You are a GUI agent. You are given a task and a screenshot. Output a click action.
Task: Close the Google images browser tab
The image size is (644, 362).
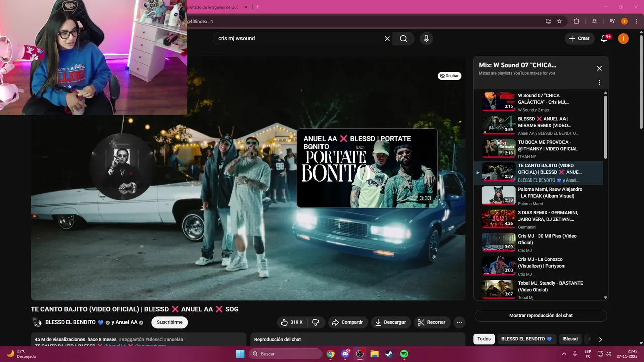tap(246, 7)
